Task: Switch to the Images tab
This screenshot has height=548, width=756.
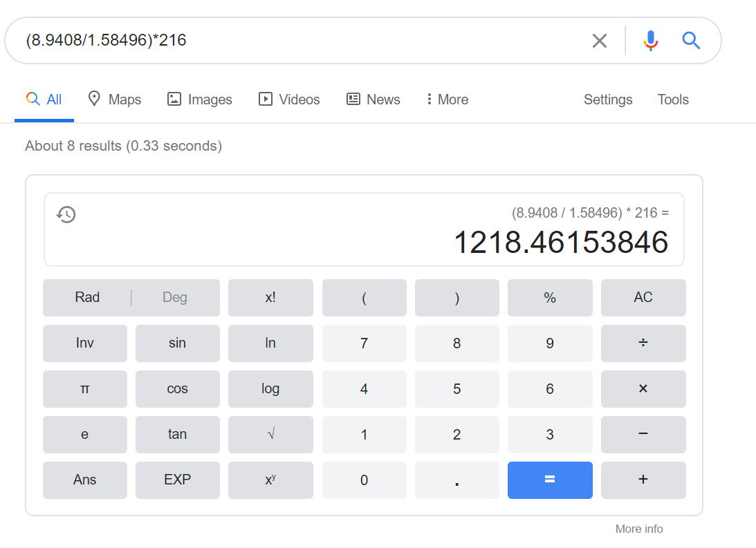Action: [x=200, y=100]
